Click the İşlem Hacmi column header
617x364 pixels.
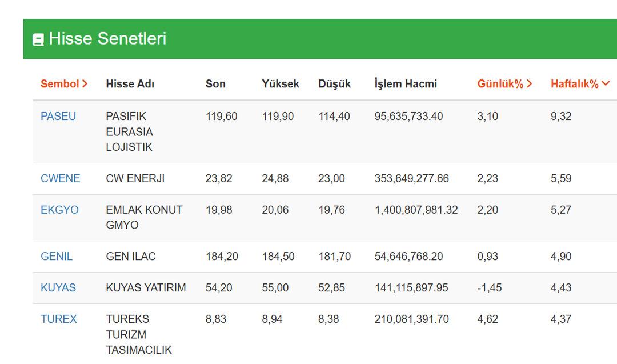pos(406,84)
